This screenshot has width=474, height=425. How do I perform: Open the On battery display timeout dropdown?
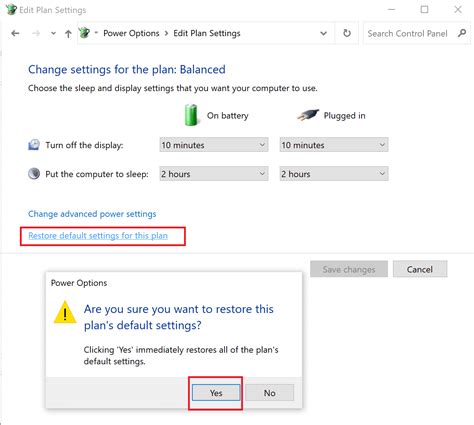click(x=214, y=145)
